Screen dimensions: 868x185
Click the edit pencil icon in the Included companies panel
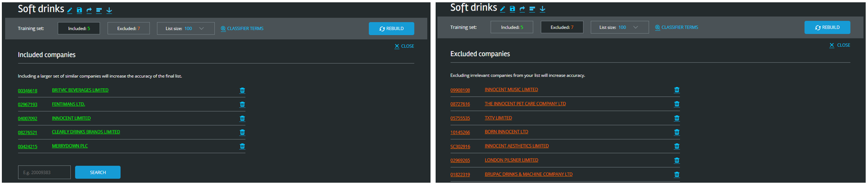click(70, 10)
